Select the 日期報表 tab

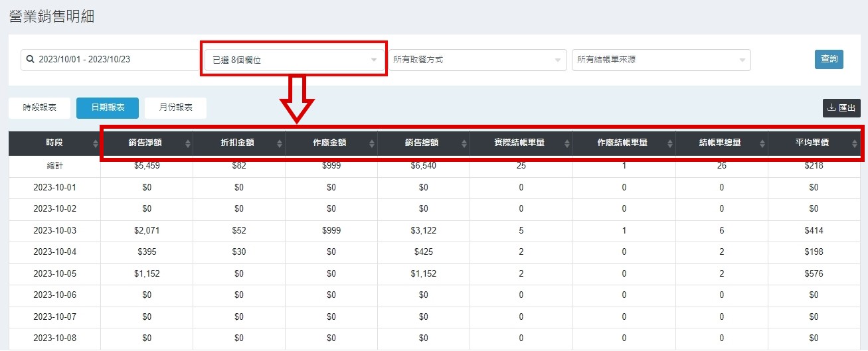pyautogui.click(x=107, y=107)
